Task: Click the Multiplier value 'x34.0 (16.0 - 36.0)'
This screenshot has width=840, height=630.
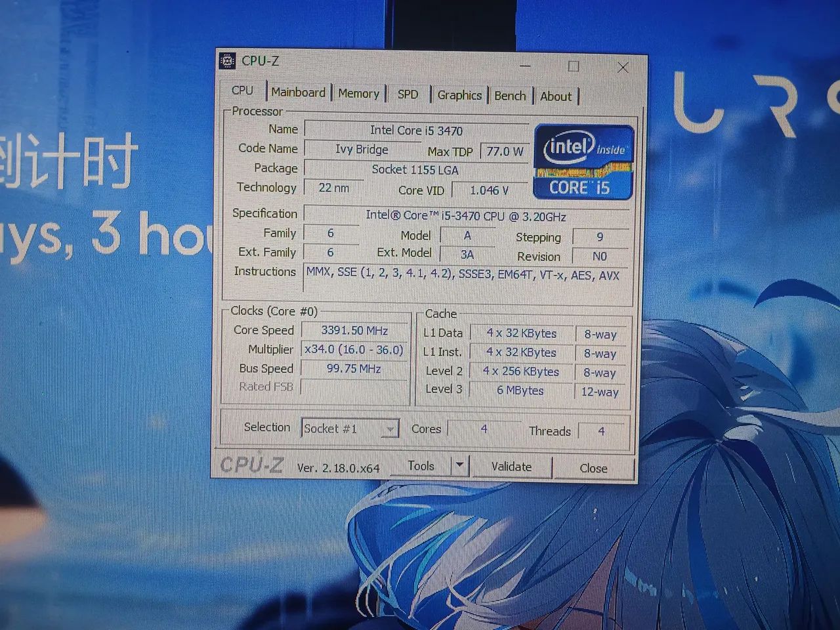Action: [354, 350]
